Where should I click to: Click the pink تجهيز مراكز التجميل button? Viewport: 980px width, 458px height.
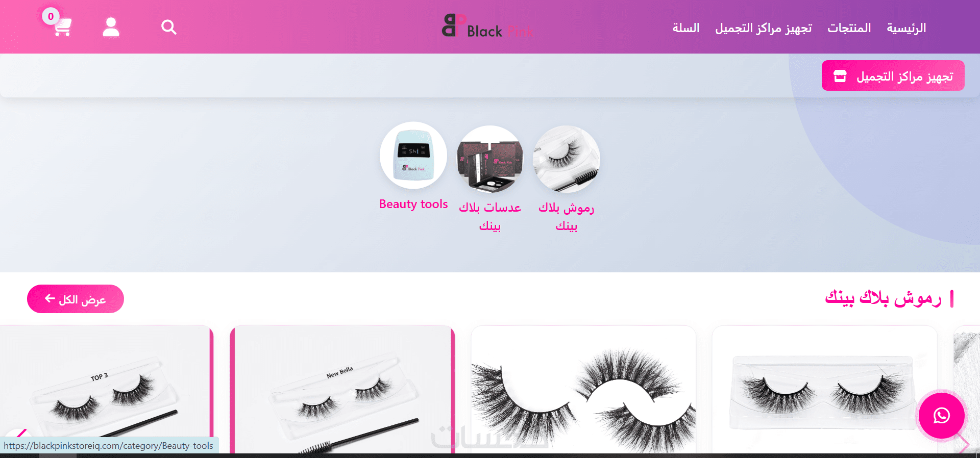point(893,75)
